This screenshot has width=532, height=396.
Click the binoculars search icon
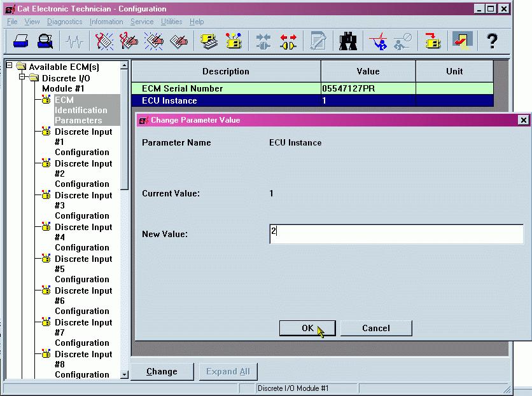[x=348, y=41]
